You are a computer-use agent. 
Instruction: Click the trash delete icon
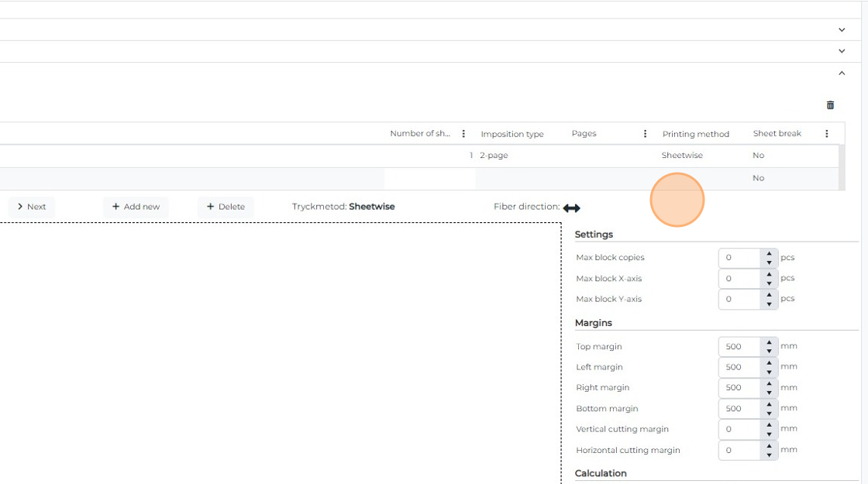pyautogui.click(x=830, y=105)
